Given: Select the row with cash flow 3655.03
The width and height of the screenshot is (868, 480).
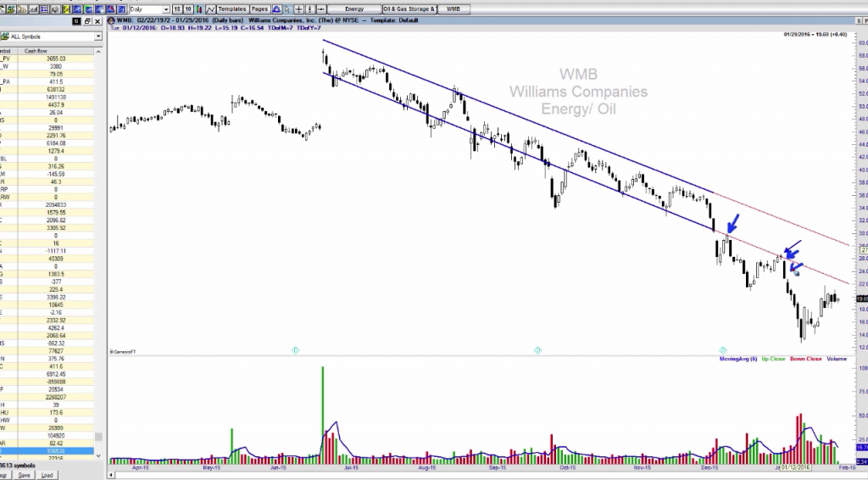Looking at the screenshot, I should click(47, 59).
